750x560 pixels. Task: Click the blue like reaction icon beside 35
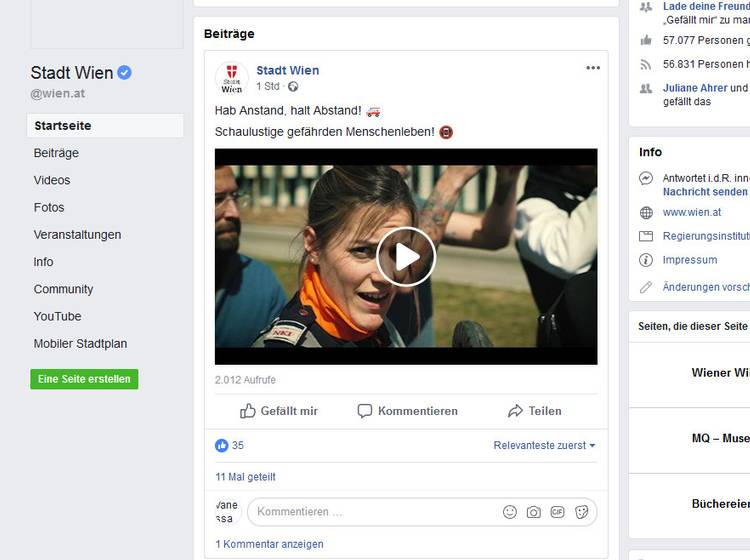(x=221, y=445)
